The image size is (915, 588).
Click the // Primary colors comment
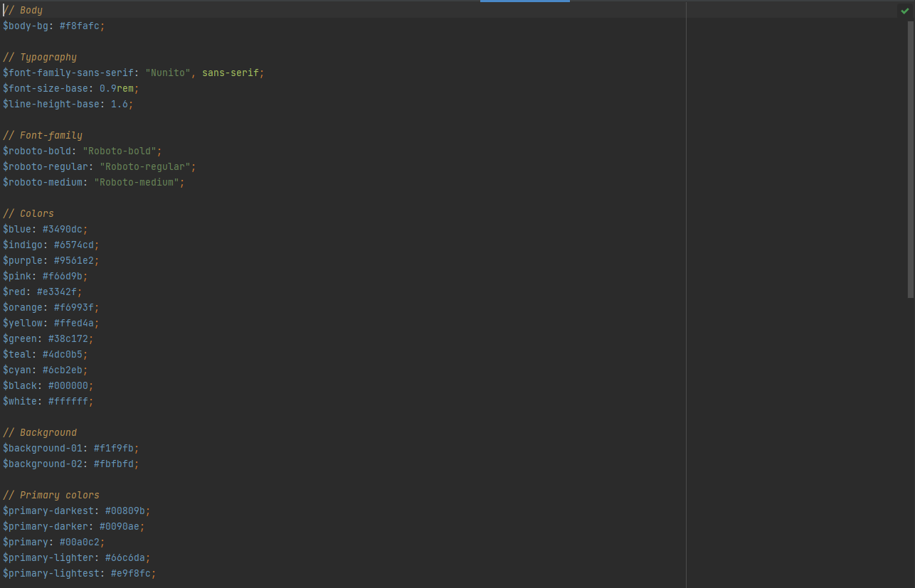[x=51, y=495]
